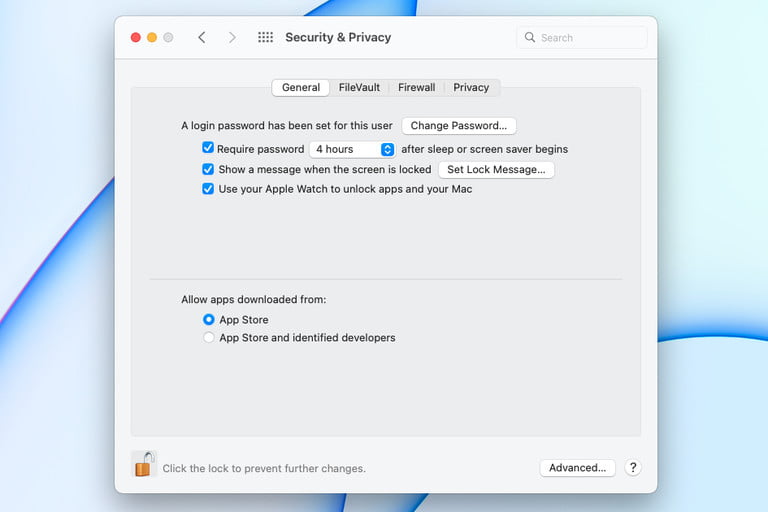Image resolution: width=768 pixels, height=512 pixels.
Task: Open the Firewall tab
Action: 416,87
